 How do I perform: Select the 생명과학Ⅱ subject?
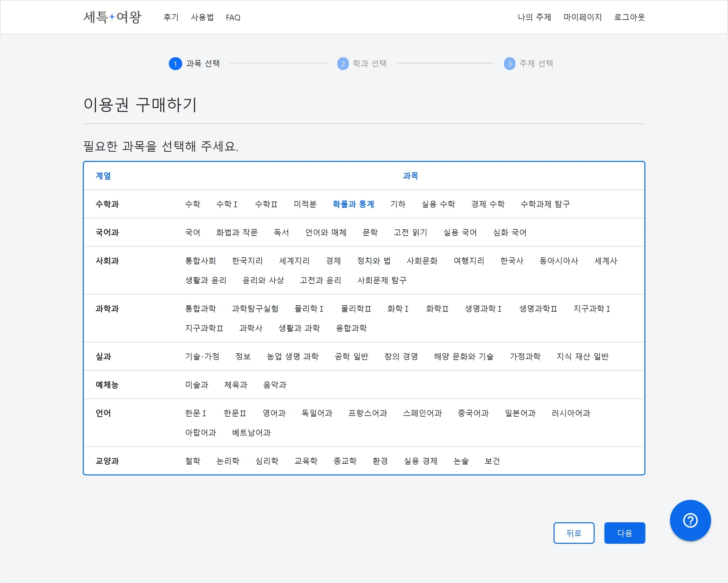pos(538,309)
